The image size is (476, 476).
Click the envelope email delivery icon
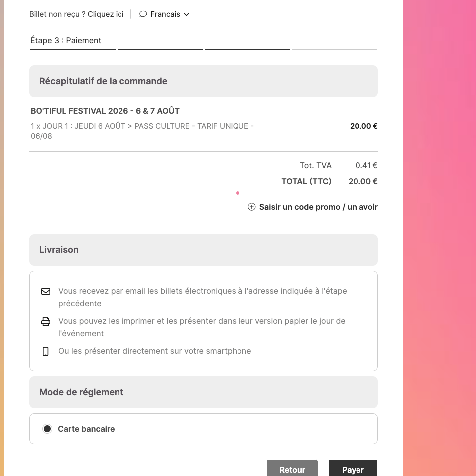pyautogui.click(x=46, y=291)
